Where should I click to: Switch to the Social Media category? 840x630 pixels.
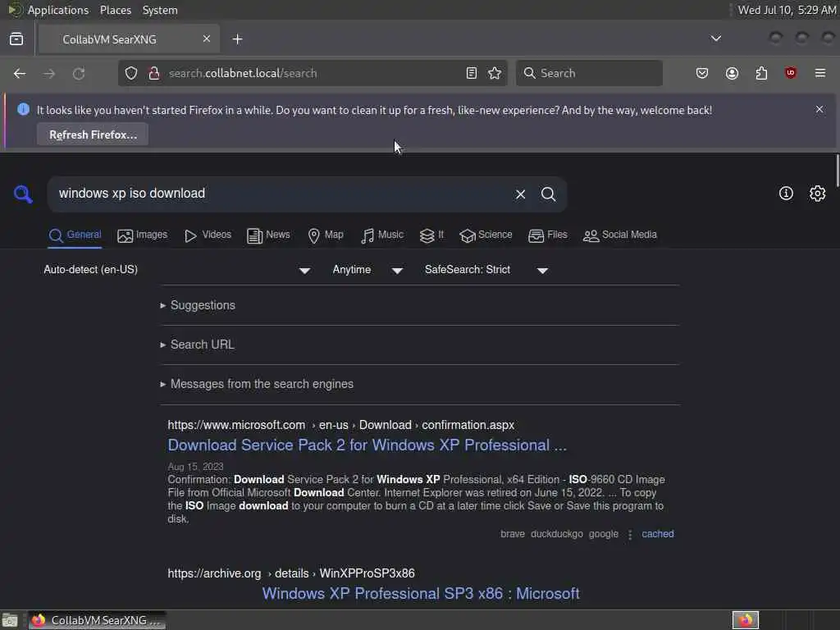coord(620,235)
